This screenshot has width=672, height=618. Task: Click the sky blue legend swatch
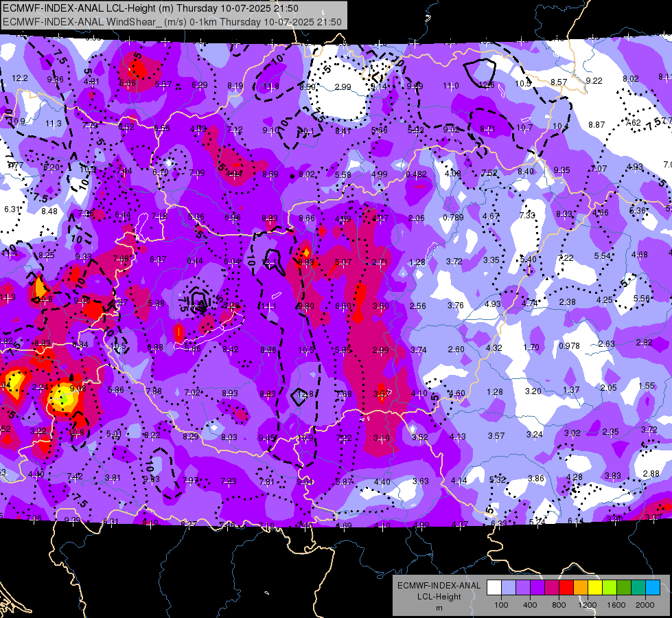(x=653, y=588)
